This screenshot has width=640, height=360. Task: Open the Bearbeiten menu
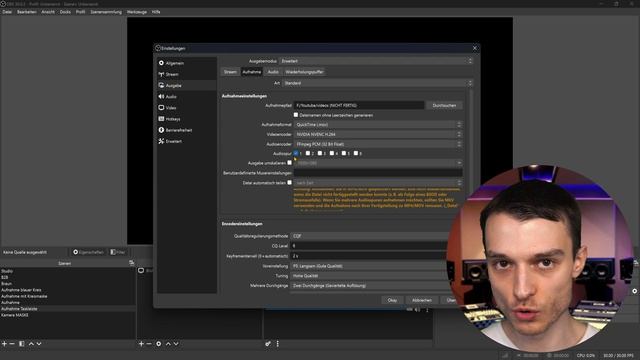tap(27, 12)
